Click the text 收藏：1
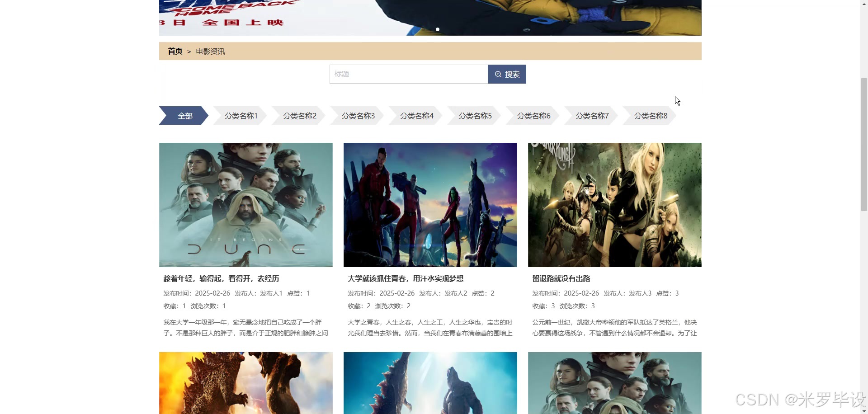 pyautogui.click(x=175, y=306)
